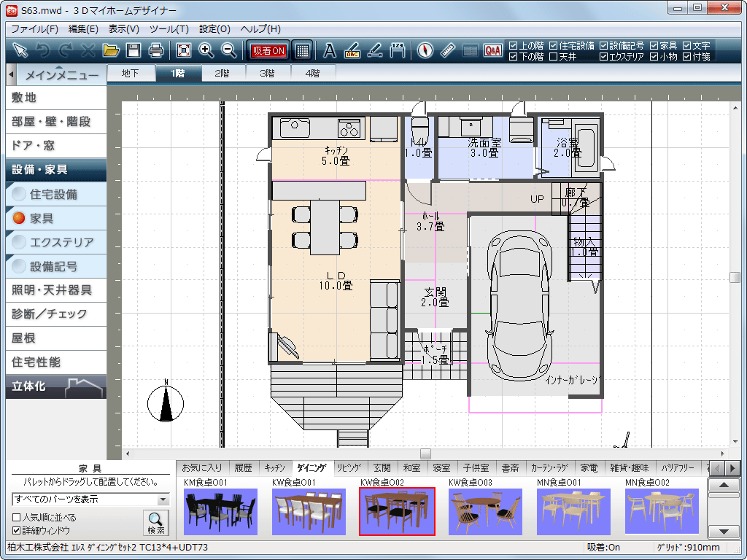Open the 表示(V) menu
The width and height of the screenshot is (747, 560).
pyautogui.click(x=124, y=29)
